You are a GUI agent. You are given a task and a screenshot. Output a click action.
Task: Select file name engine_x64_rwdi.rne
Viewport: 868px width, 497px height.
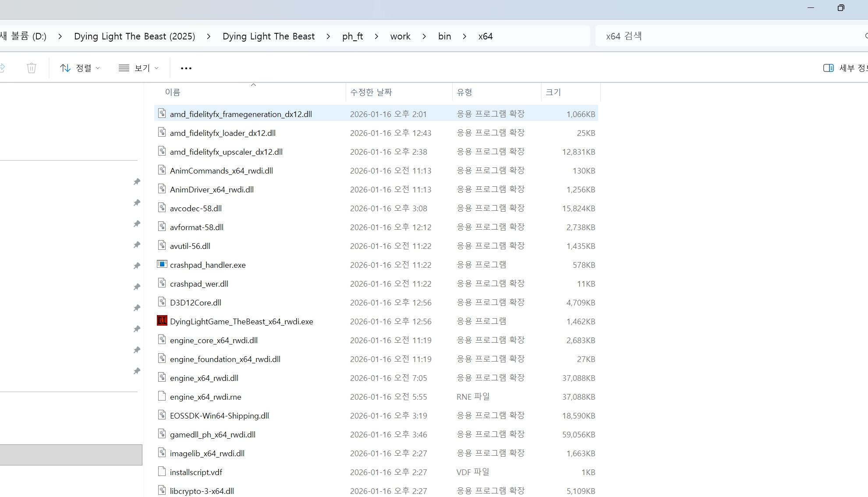tap(205, 397)
